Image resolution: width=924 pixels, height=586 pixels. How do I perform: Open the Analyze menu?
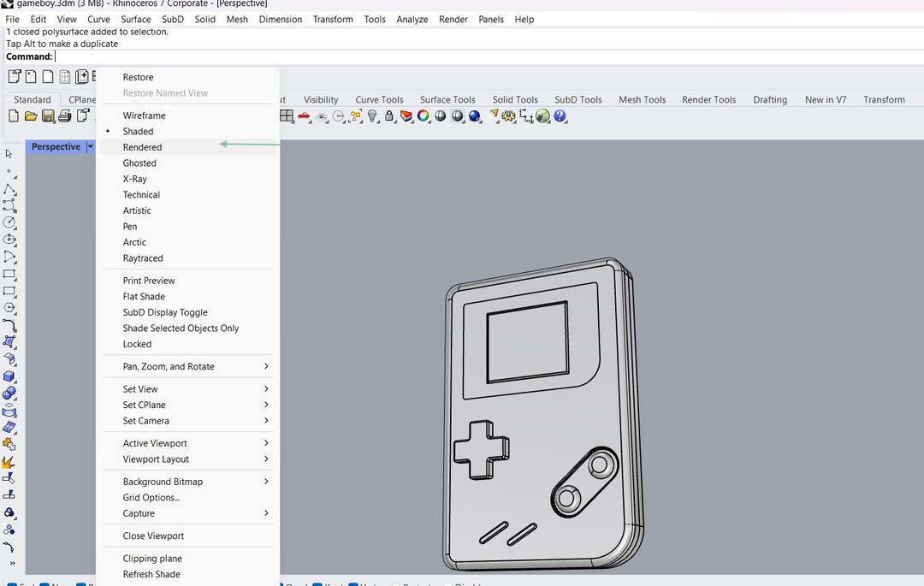412,20
